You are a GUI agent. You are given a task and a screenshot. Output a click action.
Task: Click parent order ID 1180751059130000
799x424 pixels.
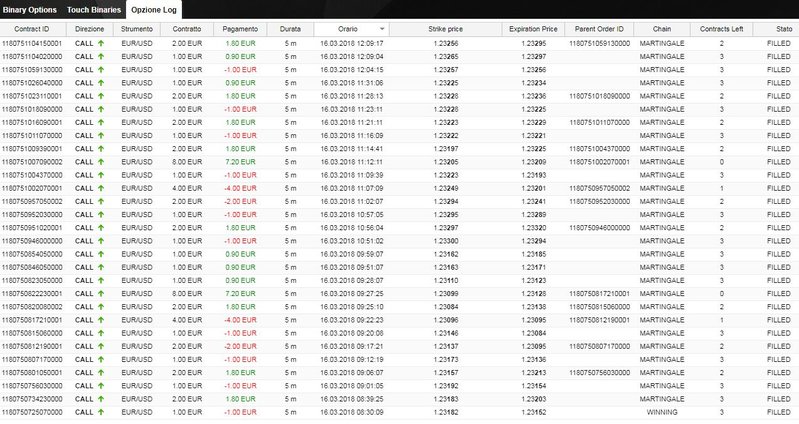pos(600,43)
